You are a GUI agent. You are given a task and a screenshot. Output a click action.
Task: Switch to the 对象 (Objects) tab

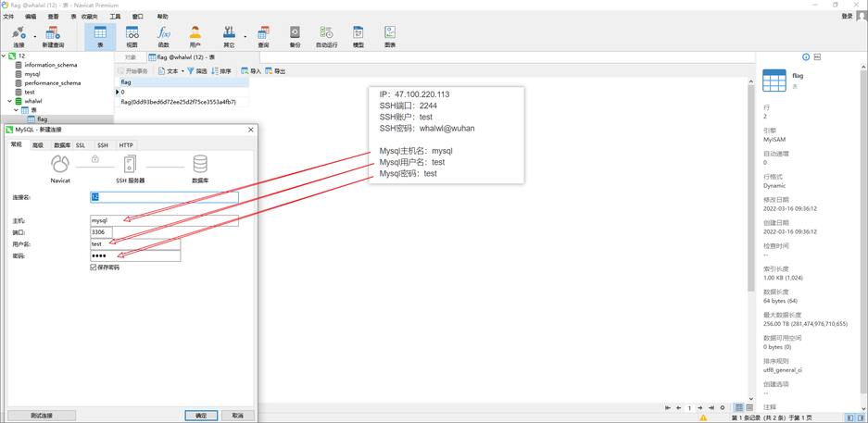coord(130,57)
